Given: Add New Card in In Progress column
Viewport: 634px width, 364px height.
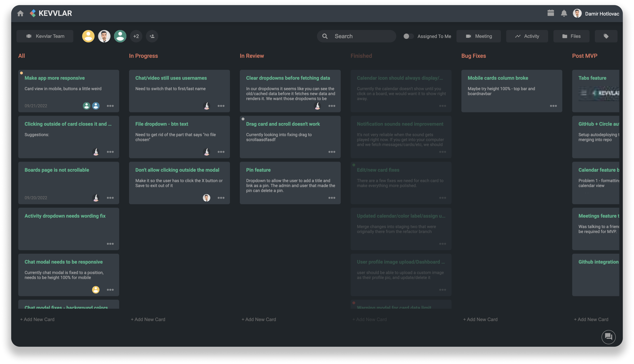Looking at the screenshot, I should [x=148, y=319].
